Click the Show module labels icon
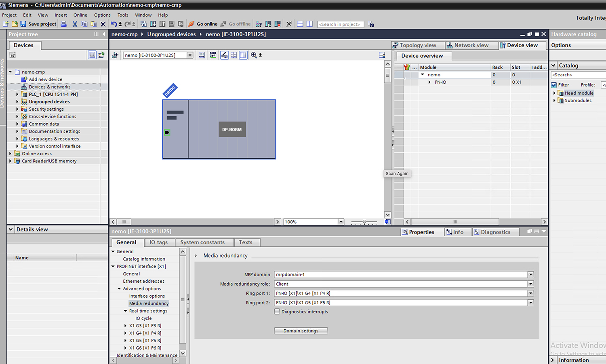Image resolution: width=606 pixels, height=364 pixels. point(224,55)
